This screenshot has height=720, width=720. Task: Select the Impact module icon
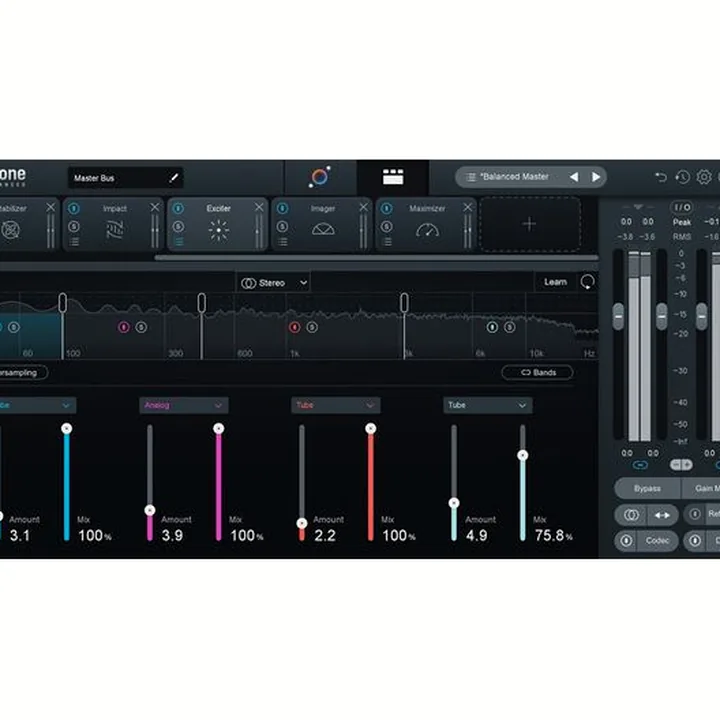[115, 230]
